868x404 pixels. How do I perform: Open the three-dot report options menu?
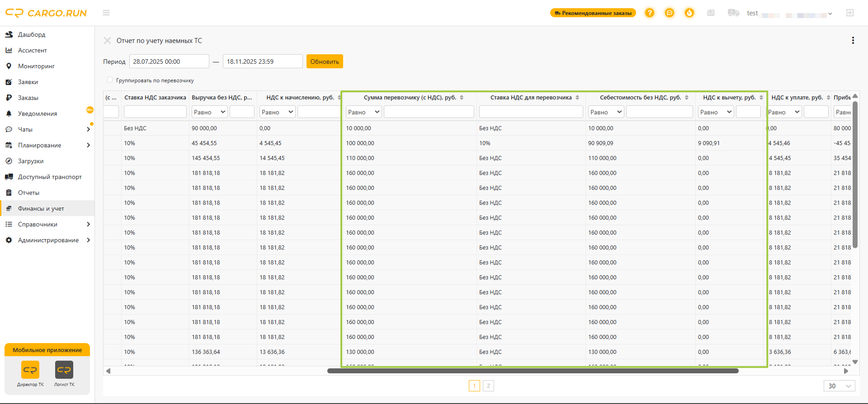(853, 41)
